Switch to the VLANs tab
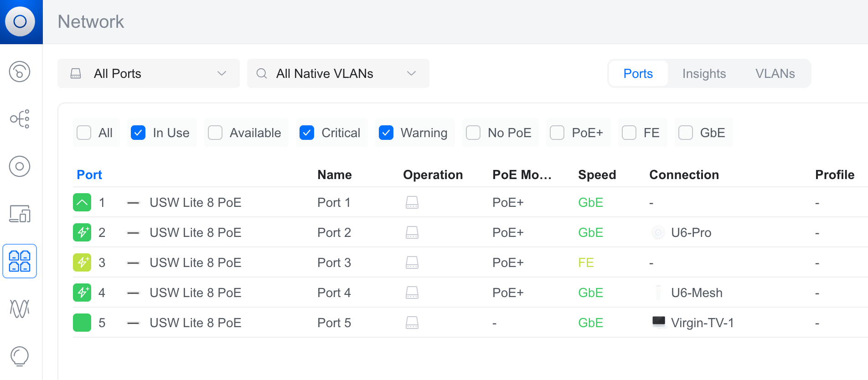 click(x=775, y=73)
